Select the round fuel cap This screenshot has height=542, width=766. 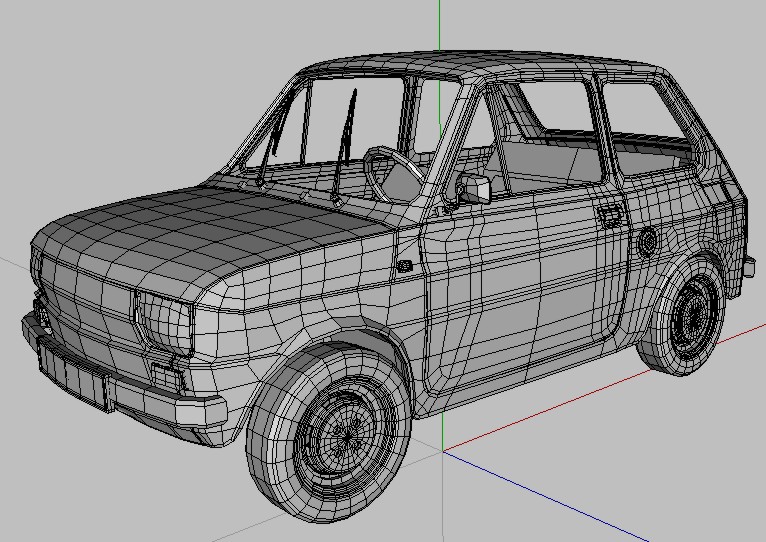coord(648,241)
